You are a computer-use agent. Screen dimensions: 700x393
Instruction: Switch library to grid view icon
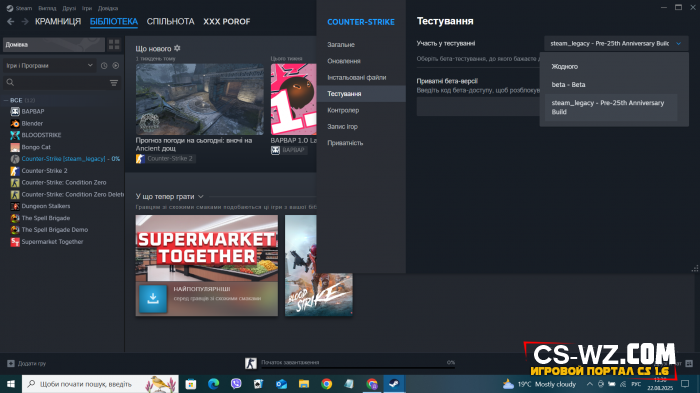point(114,44)
